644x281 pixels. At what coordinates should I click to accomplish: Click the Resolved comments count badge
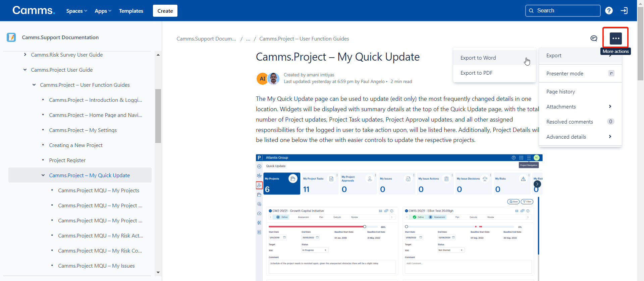pyautogui.click(x=610, y=122)
